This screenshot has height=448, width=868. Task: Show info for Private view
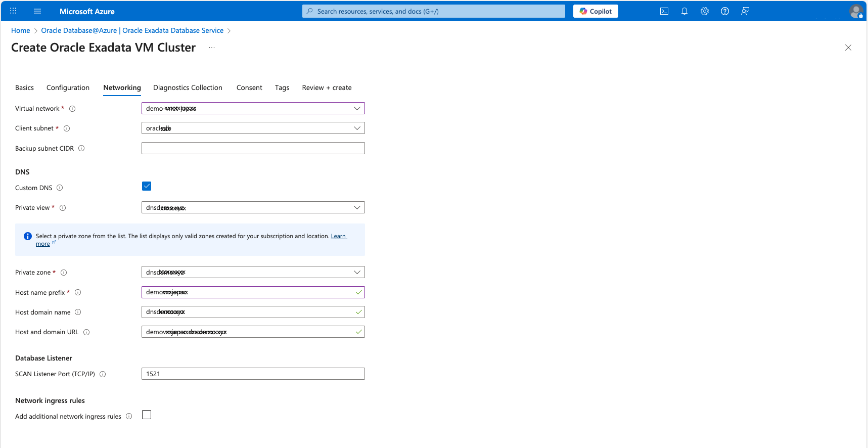63,208
